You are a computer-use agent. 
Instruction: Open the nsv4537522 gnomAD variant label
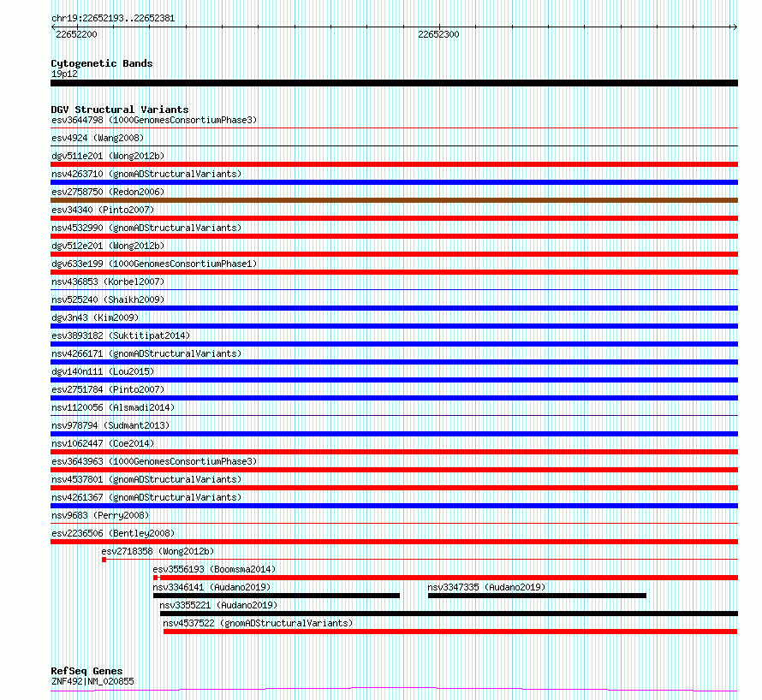(258, 623)
